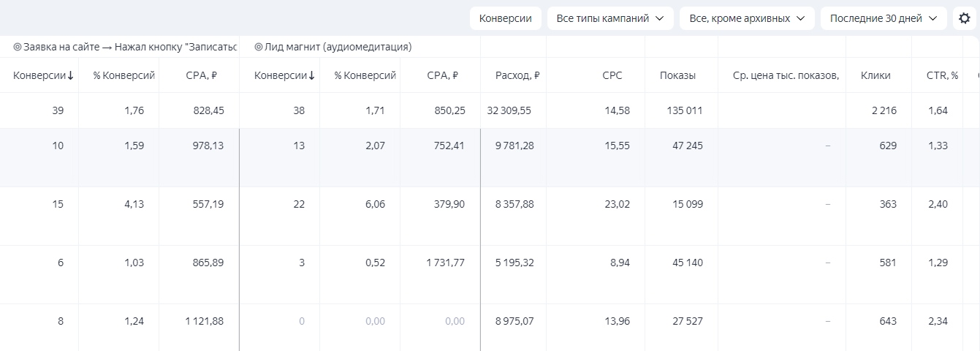This screenshot has width=980, height=351.
Task: Click sort arrow in second Конверсии header
Action: (x=312, y=75)
